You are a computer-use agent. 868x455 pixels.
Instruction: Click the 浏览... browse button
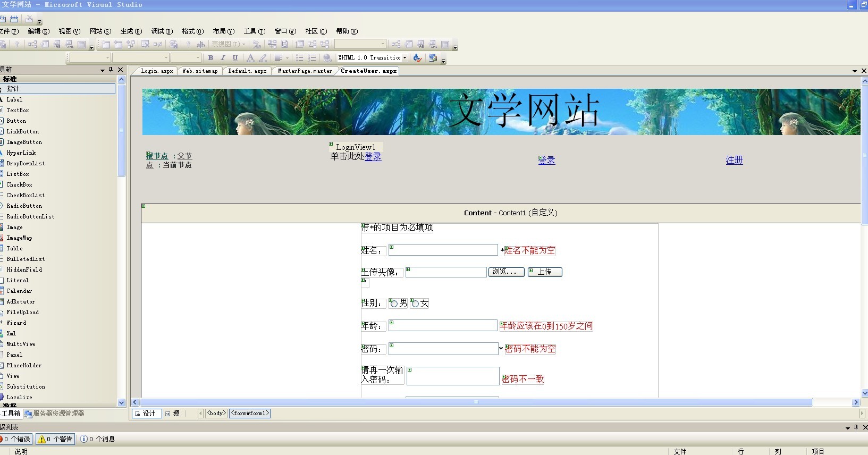click(x=506, y=272)
